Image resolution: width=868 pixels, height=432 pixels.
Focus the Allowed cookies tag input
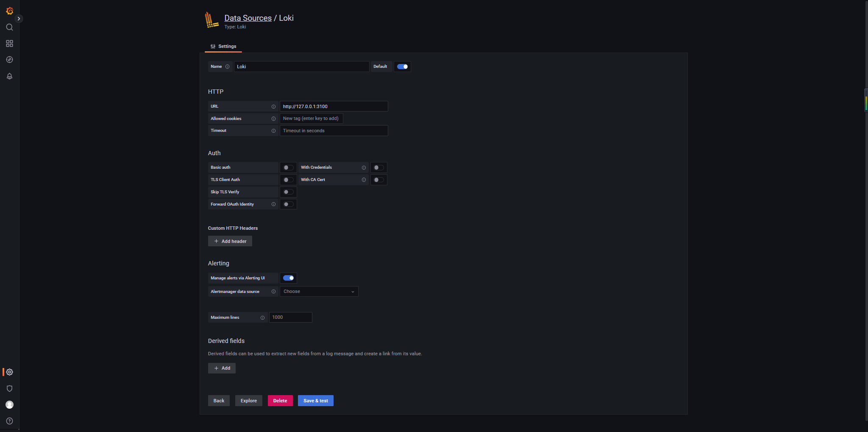[x=312, y=119]
